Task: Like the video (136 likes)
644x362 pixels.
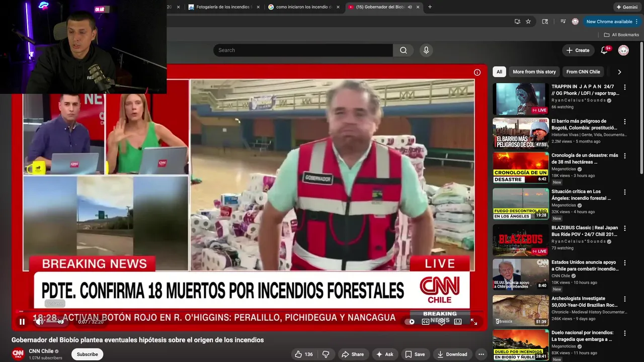Action: tap(304, 354)
